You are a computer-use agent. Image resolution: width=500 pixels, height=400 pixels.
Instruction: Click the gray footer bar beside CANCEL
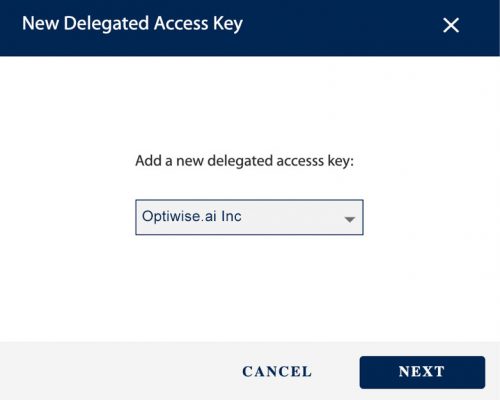(117, 371)
